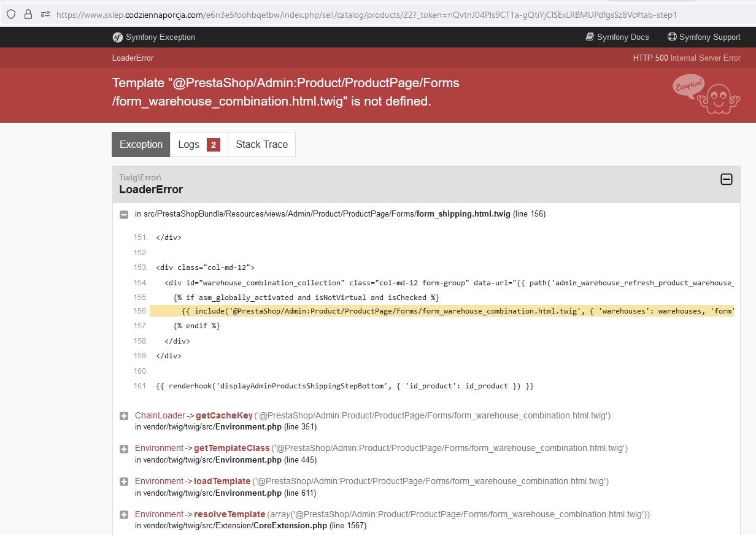This screenshot has width=756, height=535.
Task: Expand the Environment getTemplateClass trace entry
Action: coord(123,449)
